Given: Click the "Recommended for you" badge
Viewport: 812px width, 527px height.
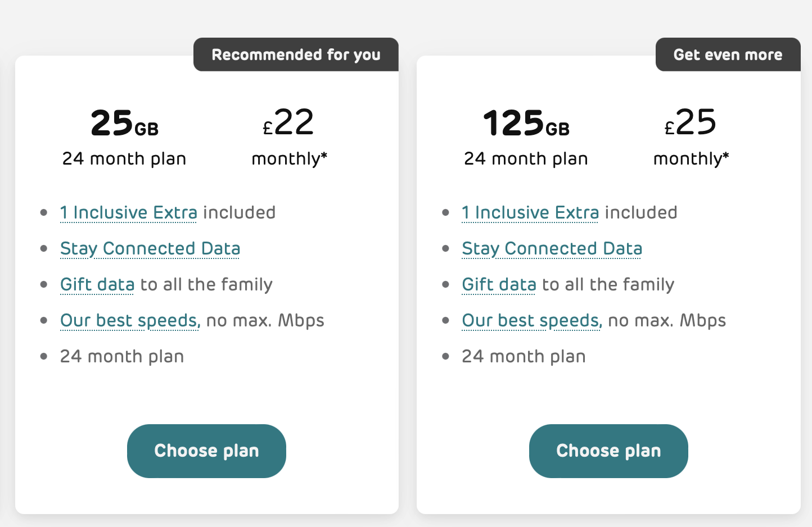Looking at the screenshot, I should pos(296,54).
